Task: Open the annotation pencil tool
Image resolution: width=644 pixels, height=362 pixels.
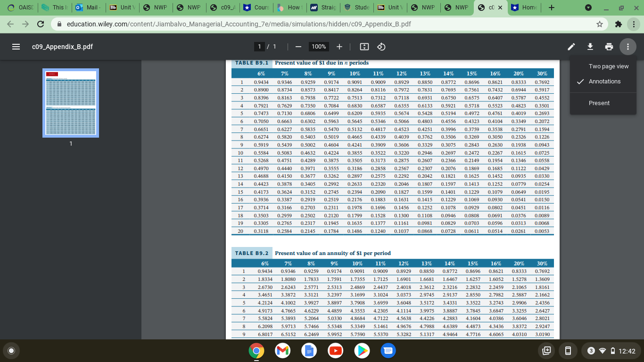Action: point(571,46)
